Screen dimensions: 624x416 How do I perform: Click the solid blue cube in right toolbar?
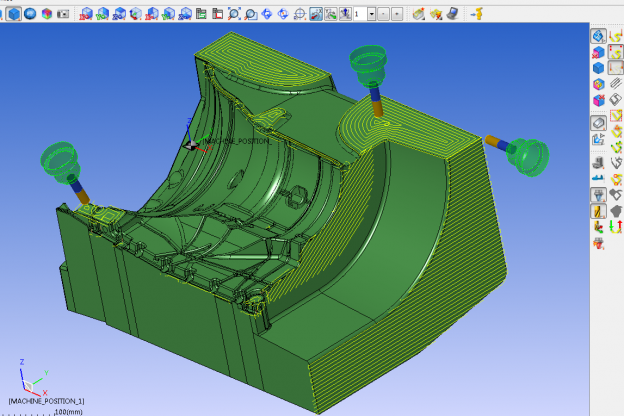point(598,68)
